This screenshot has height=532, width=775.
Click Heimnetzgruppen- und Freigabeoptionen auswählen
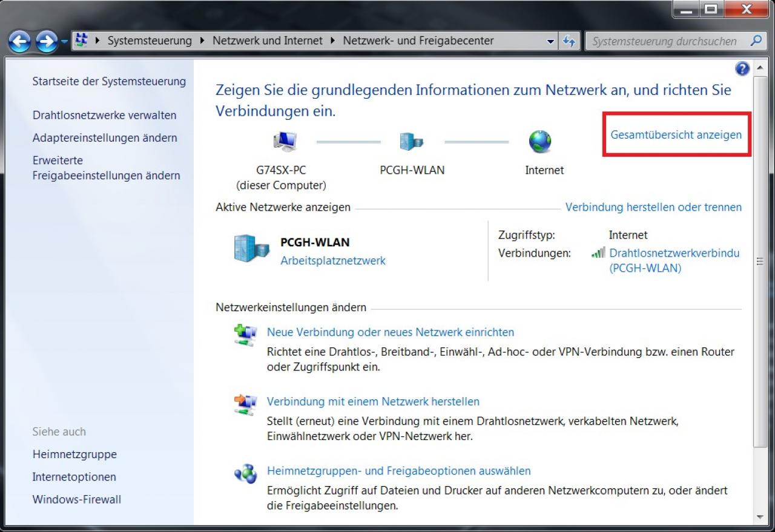tap(398, 470)
